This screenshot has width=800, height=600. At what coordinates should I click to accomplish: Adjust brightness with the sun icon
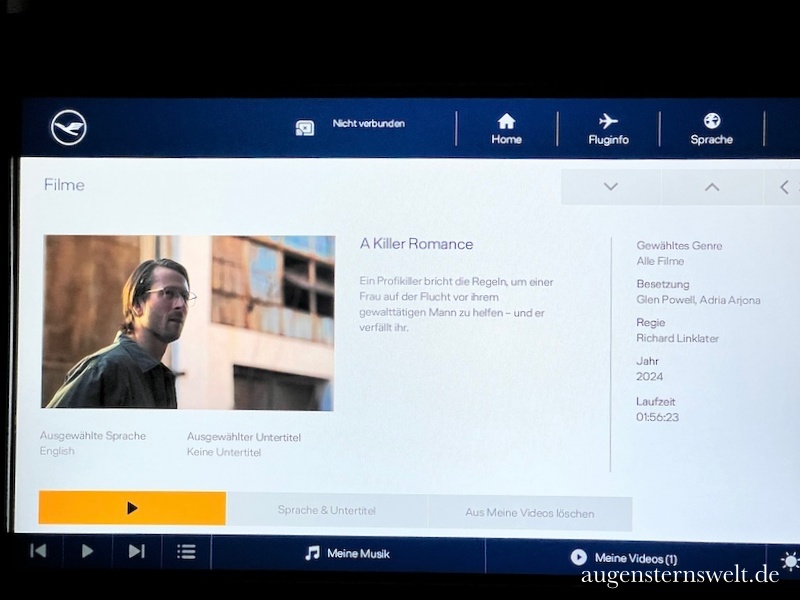click(x=790, y=562)
